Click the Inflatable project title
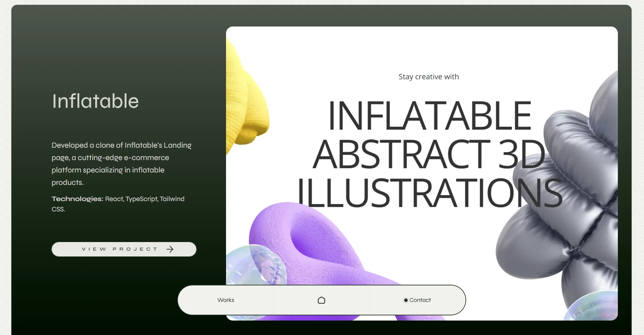The height and width of the screenshot is (335, 644). pyautogui.click(x=95, y=101)
